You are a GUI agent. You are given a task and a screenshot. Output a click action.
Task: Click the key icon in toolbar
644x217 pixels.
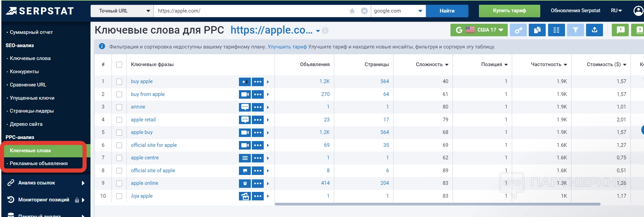[518, 30]
